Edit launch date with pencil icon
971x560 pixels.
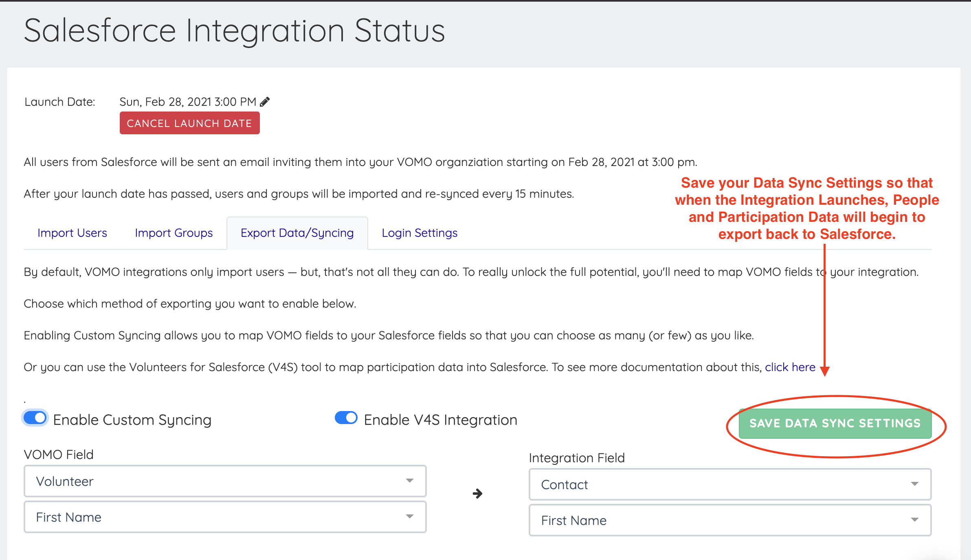coord(265,102)
